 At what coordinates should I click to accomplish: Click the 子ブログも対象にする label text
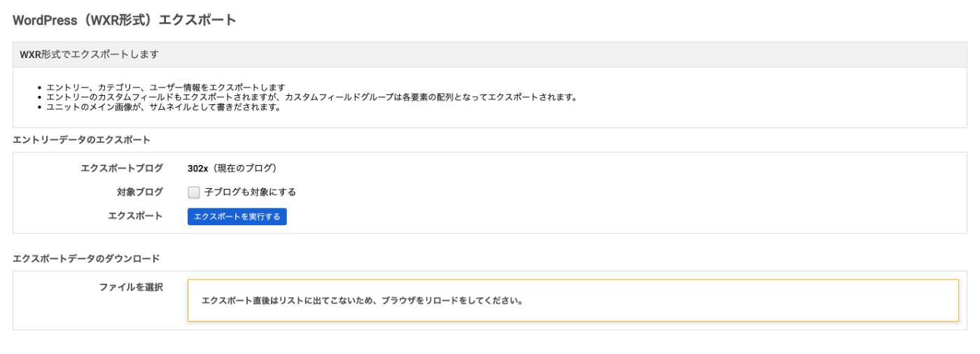pyautogui.click(x=250, y=192)
